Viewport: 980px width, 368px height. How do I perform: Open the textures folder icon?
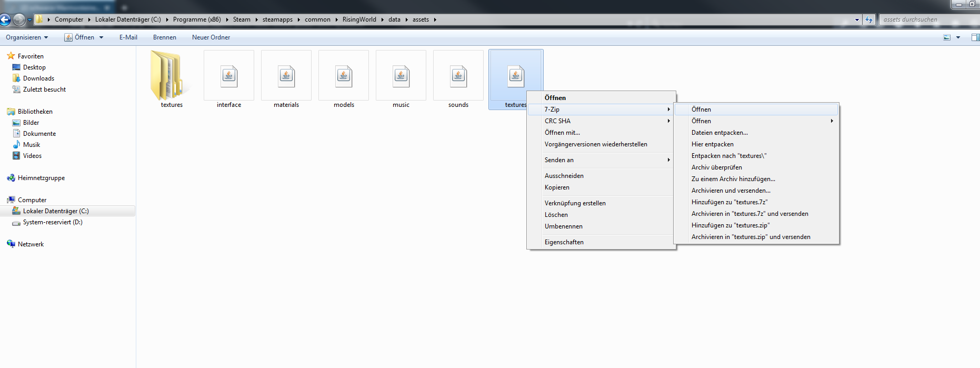(168, 76)
